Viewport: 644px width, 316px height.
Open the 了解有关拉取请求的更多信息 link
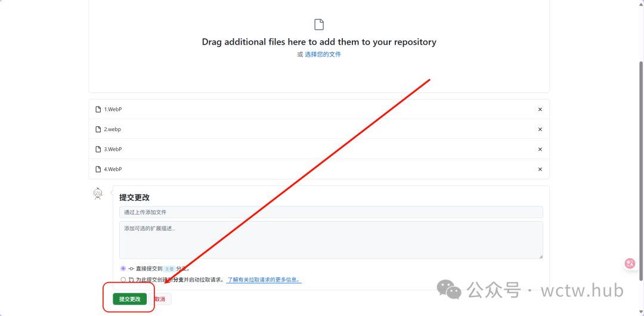click(x=264, y=280)
